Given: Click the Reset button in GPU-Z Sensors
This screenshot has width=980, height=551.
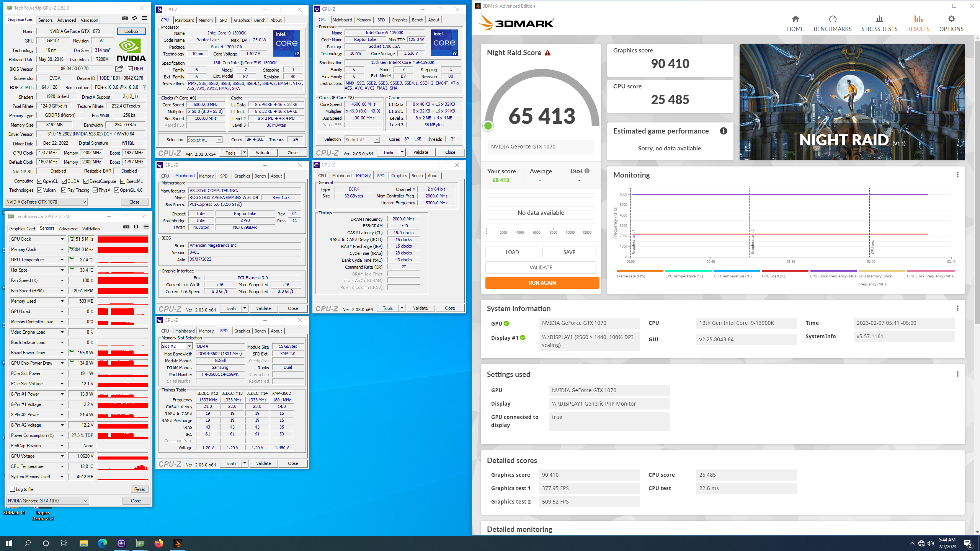Looking at the screenshot, I should (x=140, y=489).
